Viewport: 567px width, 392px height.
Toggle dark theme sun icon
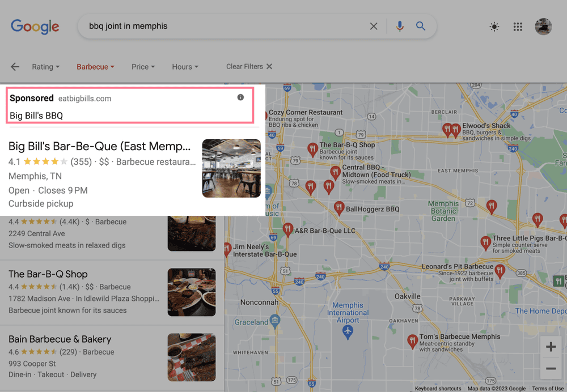pyautogui.click(x=494, y=27)
